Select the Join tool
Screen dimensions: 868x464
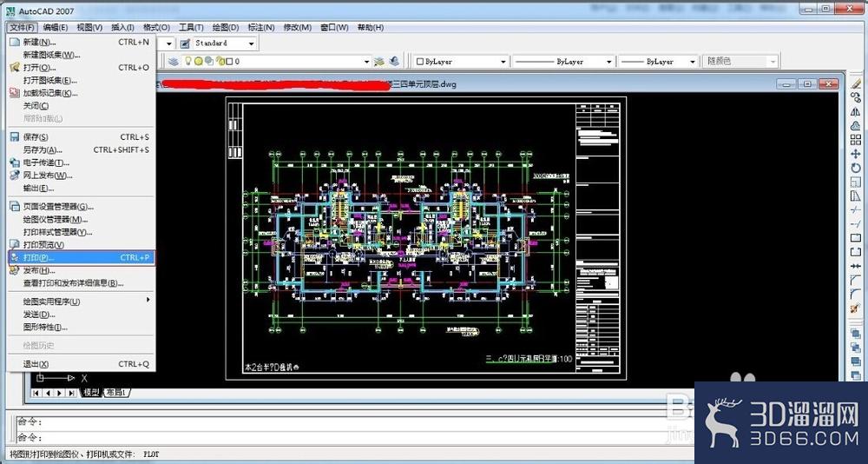pos(856,266)
